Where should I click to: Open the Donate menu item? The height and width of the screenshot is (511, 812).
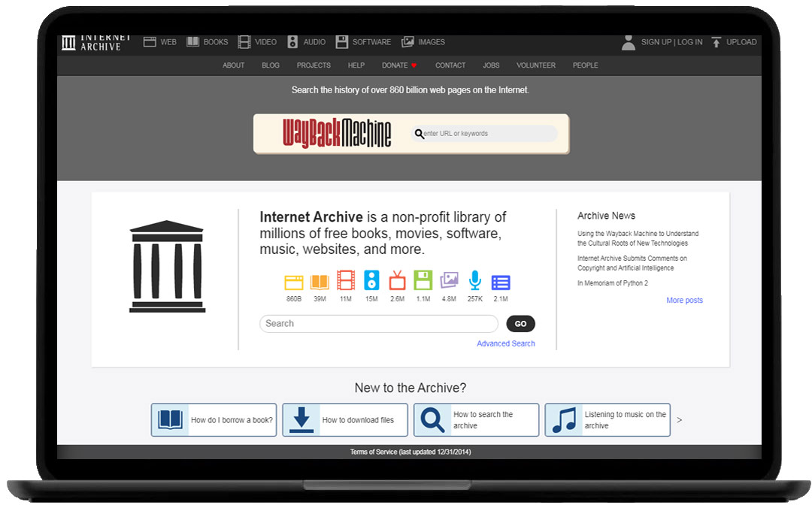[398, 65]
